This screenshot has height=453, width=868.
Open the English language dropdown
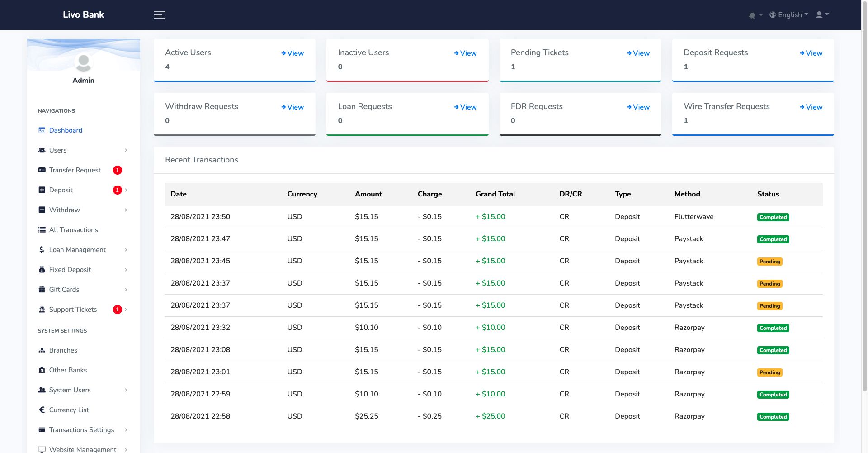[x=789, y=15]
